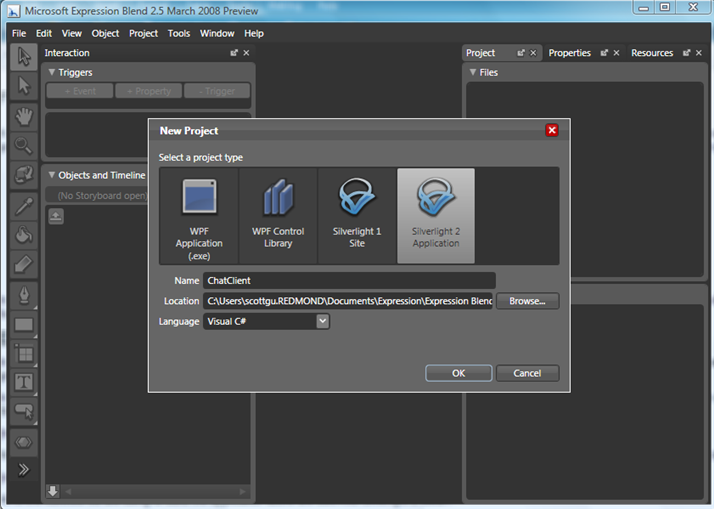Pick the Pan hand tool
The image size is (714, 509).
tap(24, 116)
